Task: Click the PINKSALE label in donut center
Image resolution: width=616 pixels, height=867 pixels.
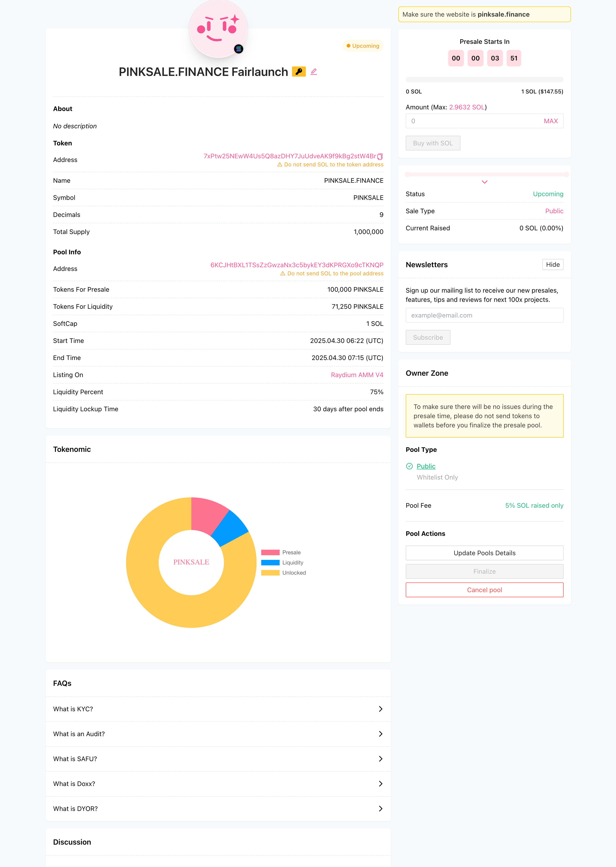Action: (x=191, y=562)
